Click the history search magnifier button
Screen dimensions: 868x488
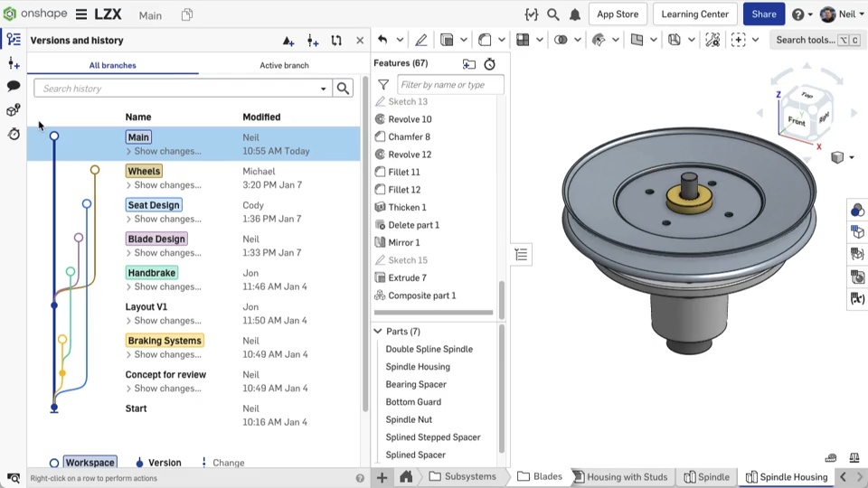pyautogui.click(x=344, y=89)
